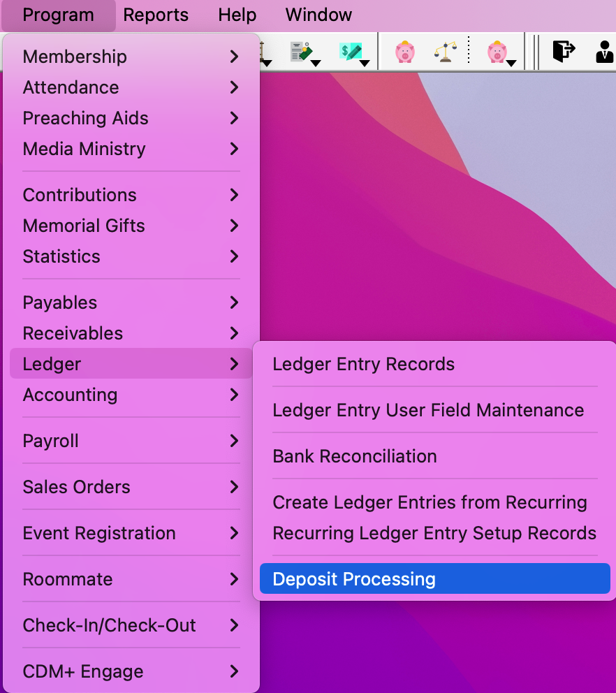Choose Ledger Entry User Field Maintenance
Viewport: 616px width, 693px height.
[428, 410]
